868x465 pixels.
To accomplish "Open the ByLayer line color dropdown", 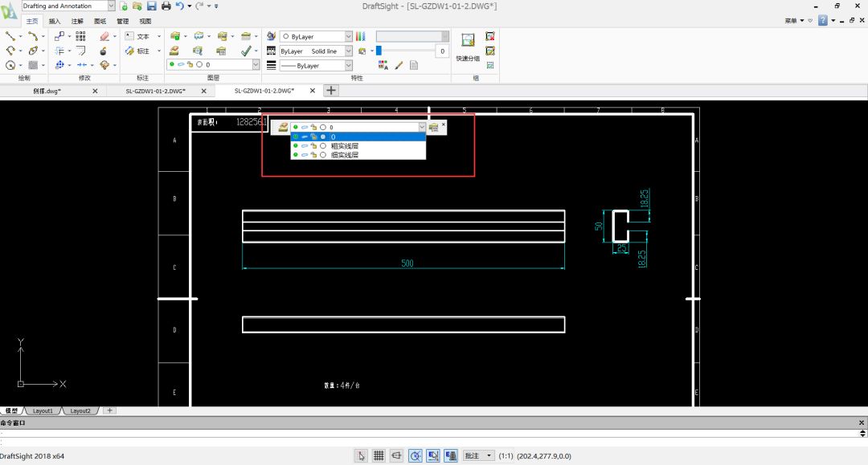I will coord(348,36).
